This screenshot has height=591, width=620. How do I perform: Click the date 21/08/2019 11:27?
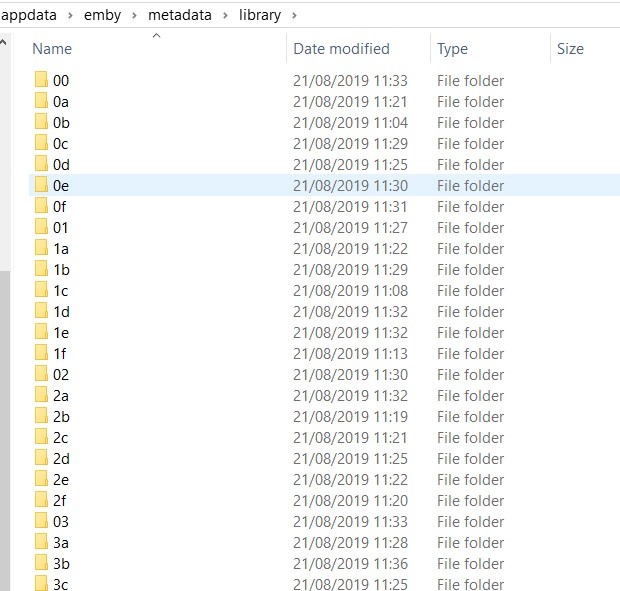[350, 227]
